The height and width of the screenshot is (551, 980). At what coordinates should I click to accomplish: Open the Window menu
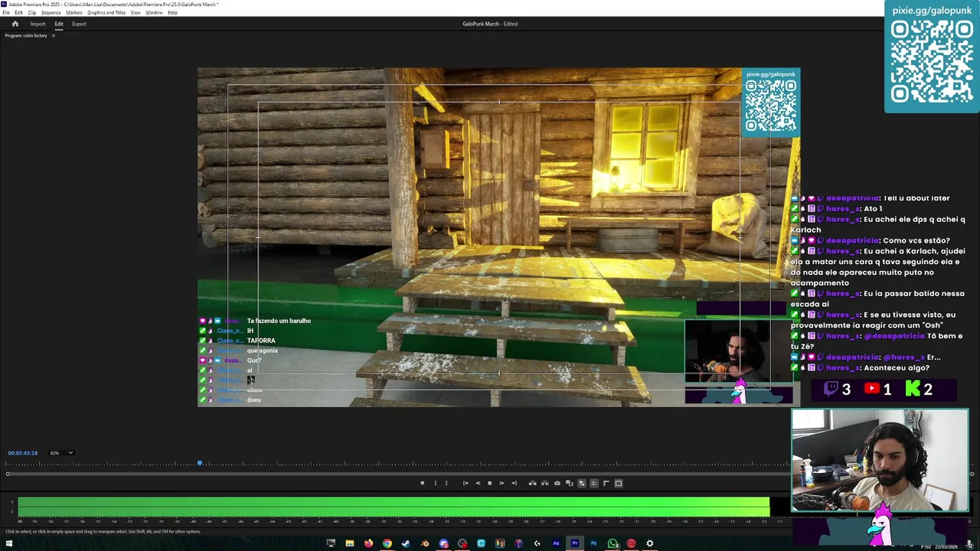154,12
